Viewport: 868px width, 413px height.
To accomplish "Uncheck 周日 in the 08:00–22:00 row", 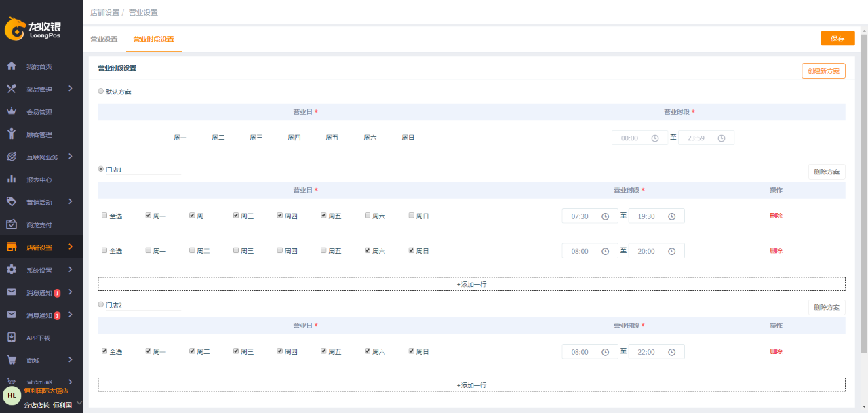I will tap(412, 351).
